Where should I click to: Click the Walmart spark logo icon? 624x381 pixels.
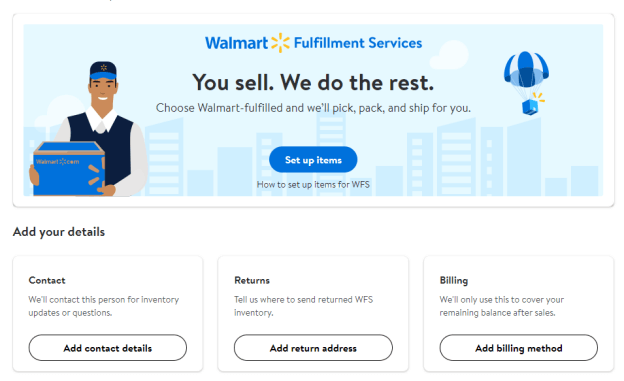280,43
